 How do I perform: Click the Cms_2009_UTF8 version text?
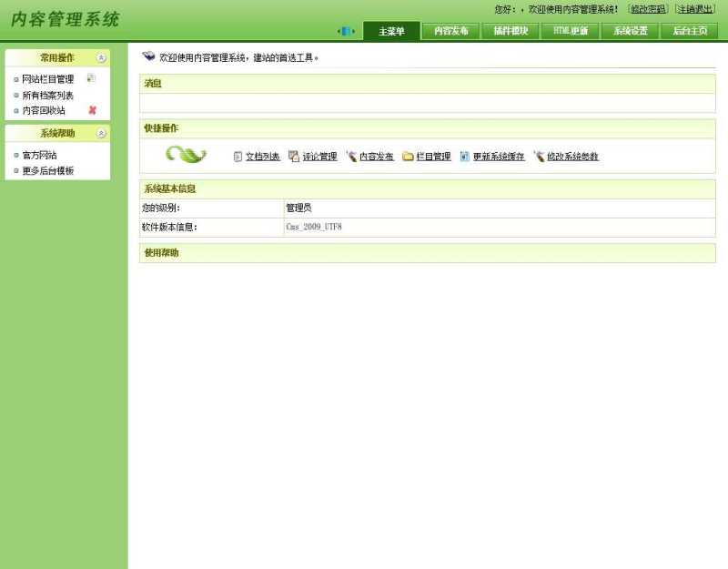pyautogui.click(x=312, y=225)
